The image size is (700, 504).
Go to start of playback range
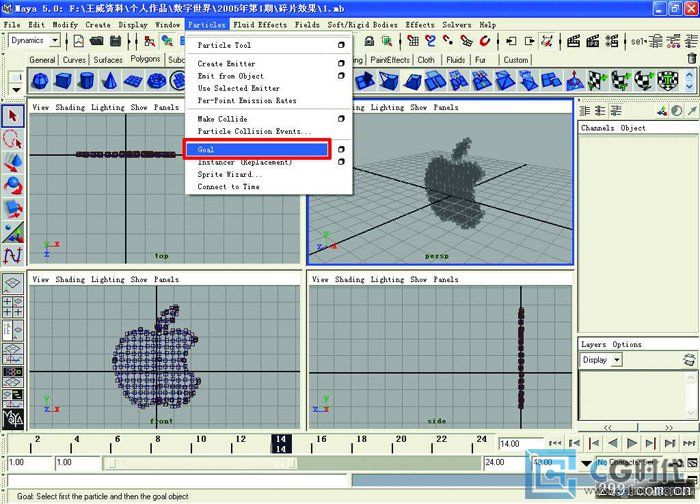click(555, 443)
